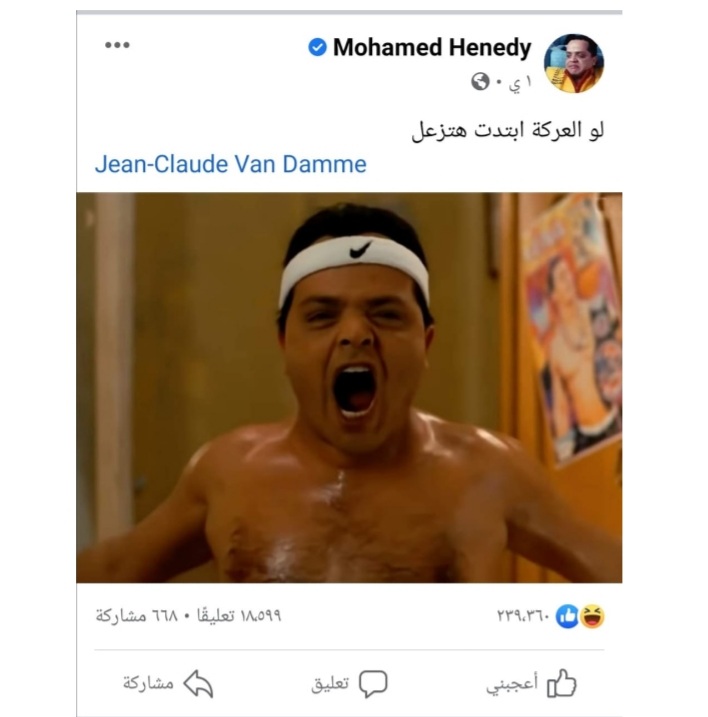
Task: View the ٢٣٩٬٣٦٠ reactions count
Action: (x=523, y=616)
